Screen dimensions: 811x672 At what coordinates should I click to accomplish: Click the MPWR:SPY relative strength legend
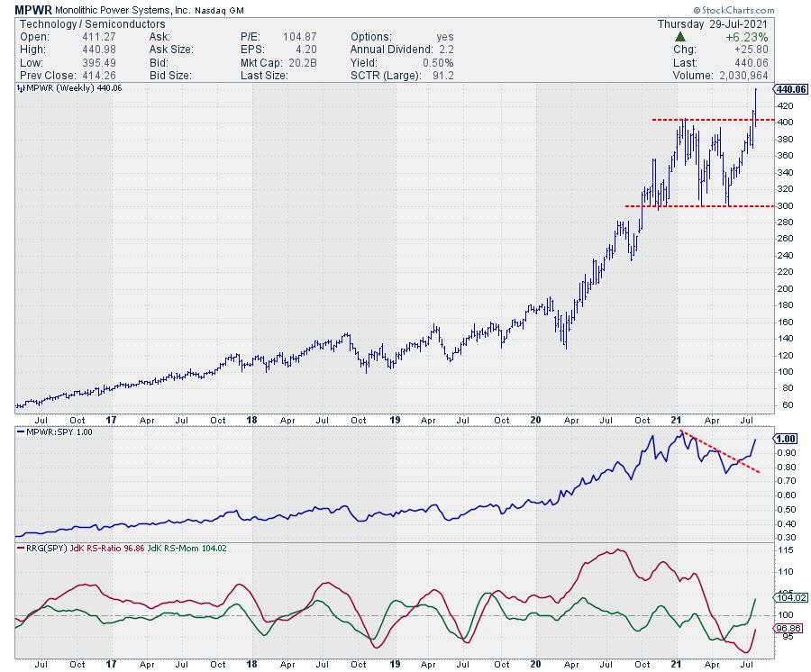pyautogui.click(x=57, y=431)
